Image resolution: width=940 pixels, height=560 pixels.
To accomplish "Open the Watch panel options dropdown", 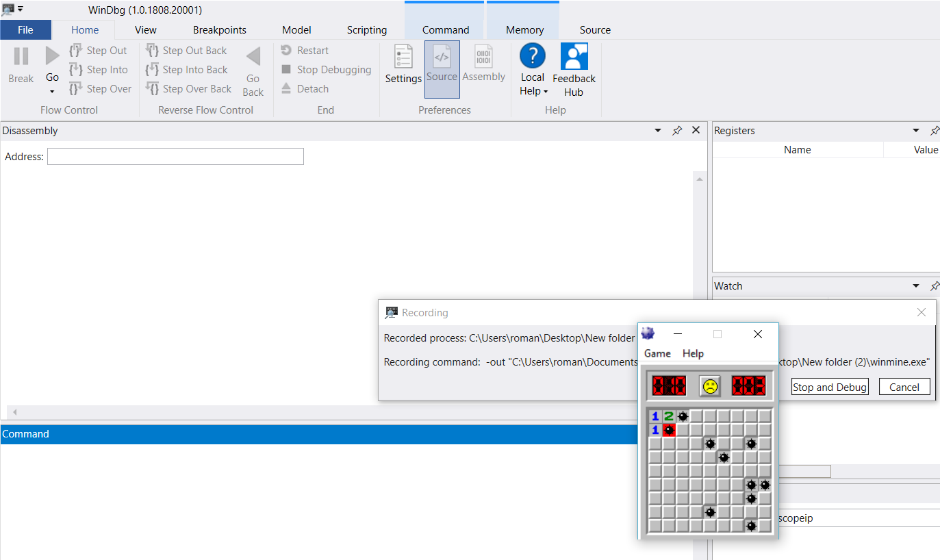I will pyautogui.click(x=916, y=286).
